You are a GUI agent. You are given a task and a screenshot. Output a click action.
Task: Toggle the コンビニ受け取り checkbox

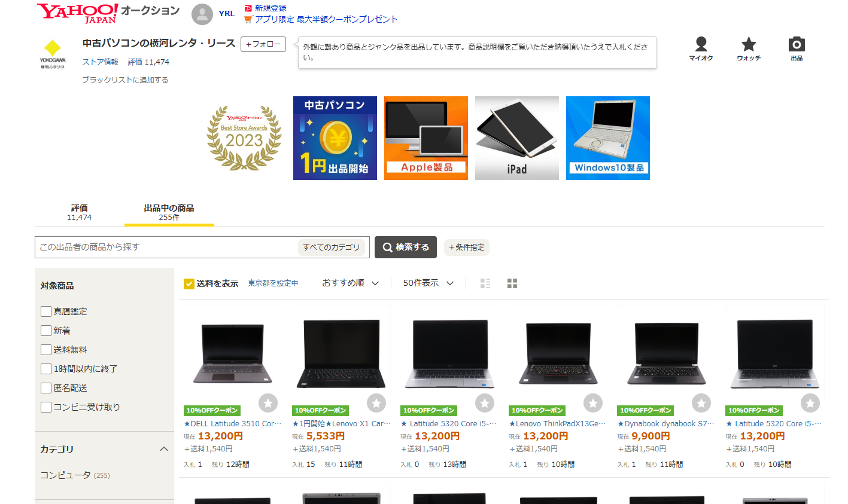46,407
